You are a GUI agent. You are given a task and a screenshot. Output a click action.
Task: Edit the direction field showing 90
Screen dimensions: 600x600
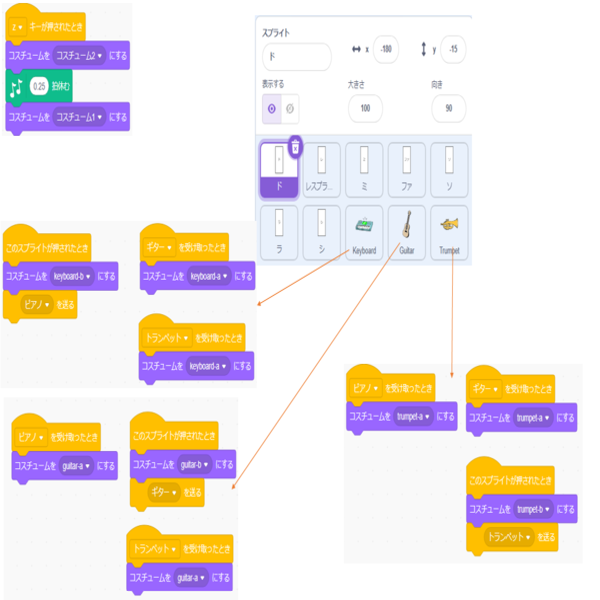point(448,108)
